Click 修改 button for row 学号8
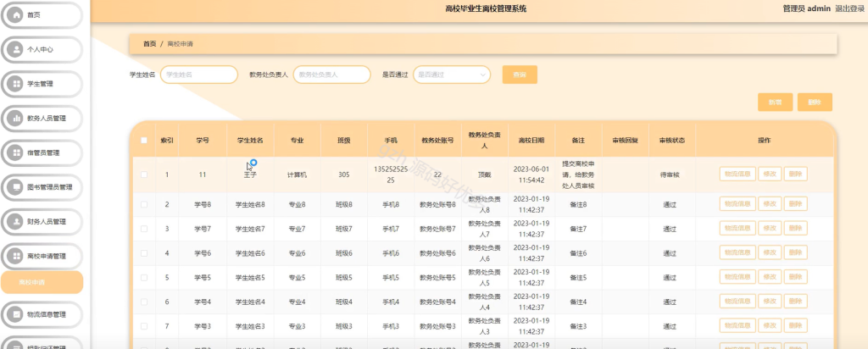The image size is (868, 349). 770,204
